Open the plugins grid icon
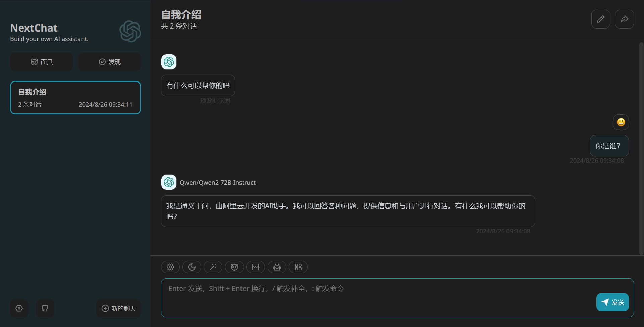This screenshot has width=644, height=327. (x=298, y=267)
